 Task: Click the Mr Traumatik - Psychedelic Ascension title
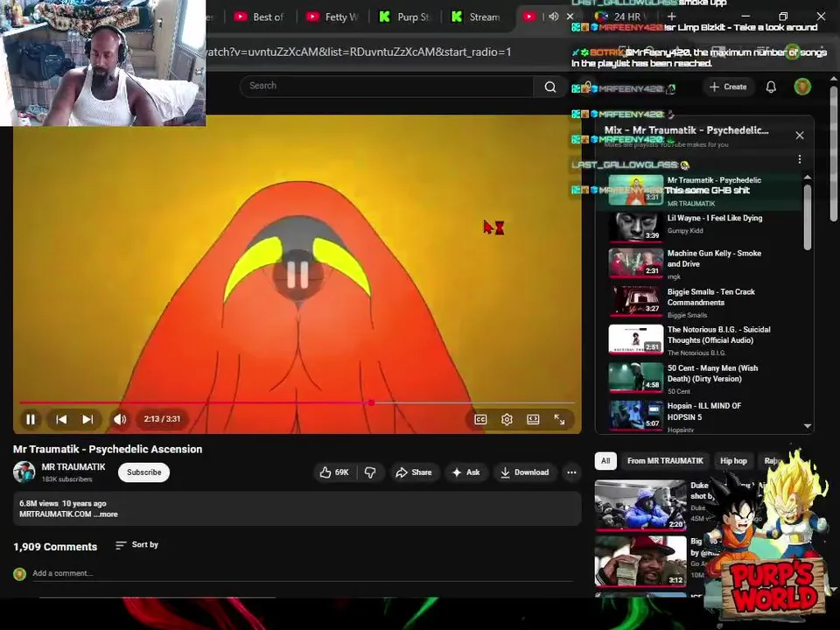click(x=108, y=450)
